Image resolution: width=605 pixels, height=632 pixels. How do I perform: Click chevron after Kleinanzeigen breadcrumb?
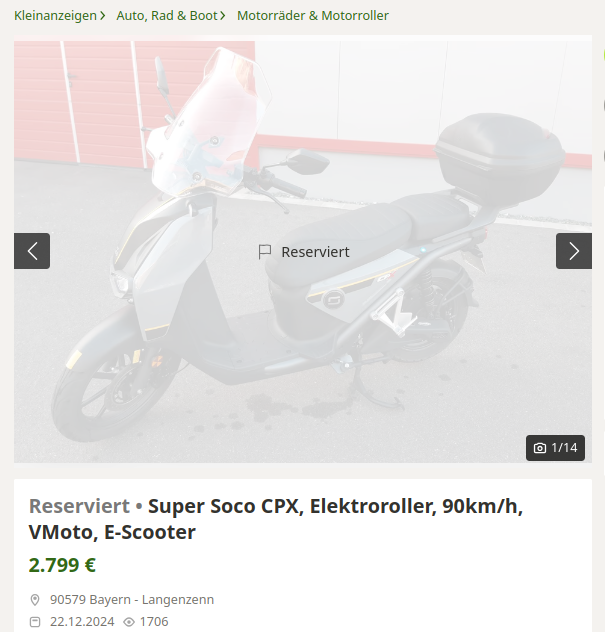(x=103, y=16)
